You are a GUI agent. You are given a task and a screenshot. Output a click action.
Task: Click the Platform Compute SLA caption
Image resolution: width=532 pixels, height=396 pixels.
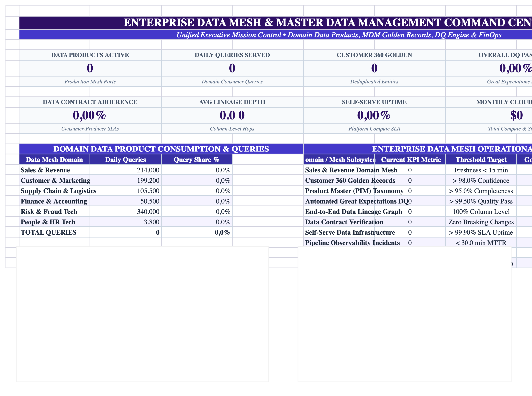point(374,129)
